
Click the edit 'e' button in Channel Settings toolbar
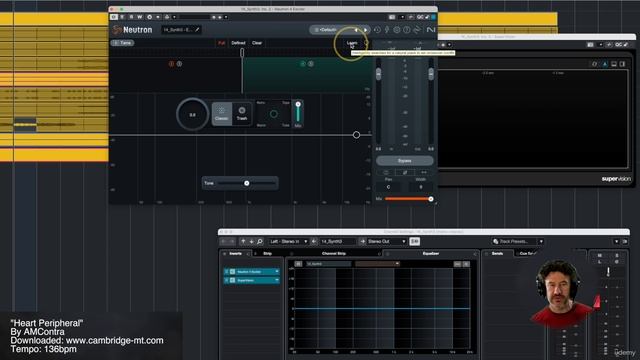[415, 242]
